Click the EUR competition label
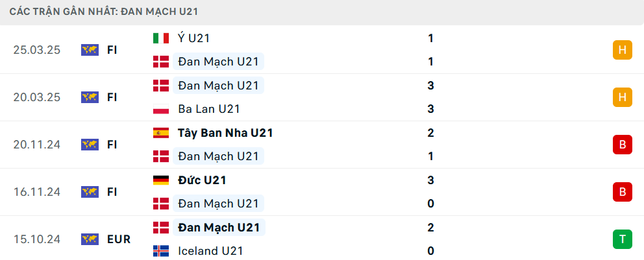The height and width of the screenshot is (260, 644). pyautogui.click(x=119, y=239)
